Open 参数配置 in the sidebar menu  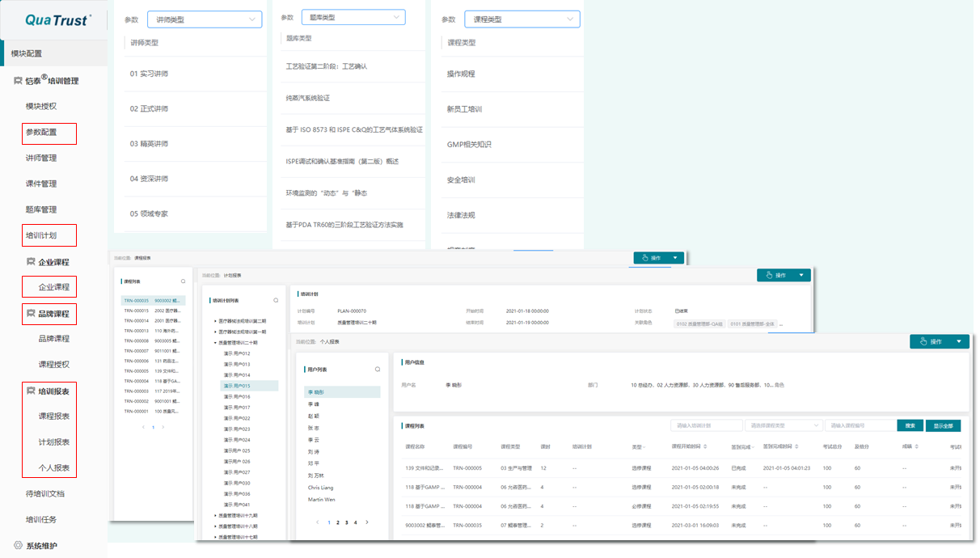41,133
